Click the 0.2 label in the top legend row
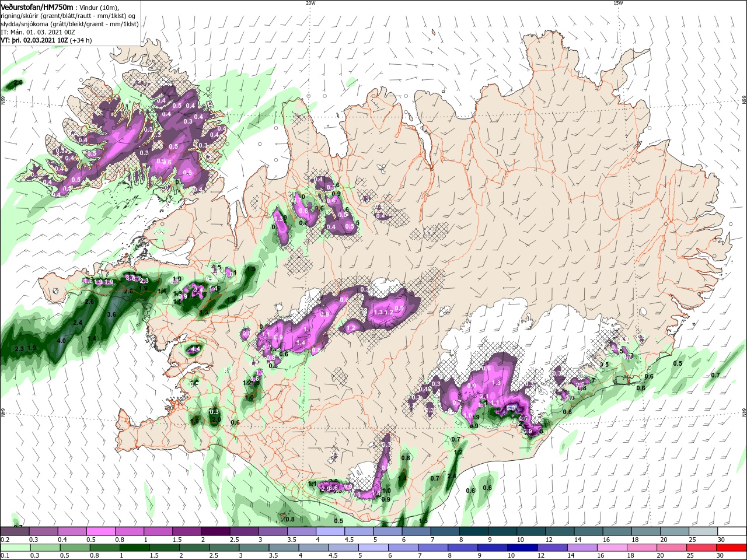Viewport: 747px width, 560px height. [x=5, y=540]
